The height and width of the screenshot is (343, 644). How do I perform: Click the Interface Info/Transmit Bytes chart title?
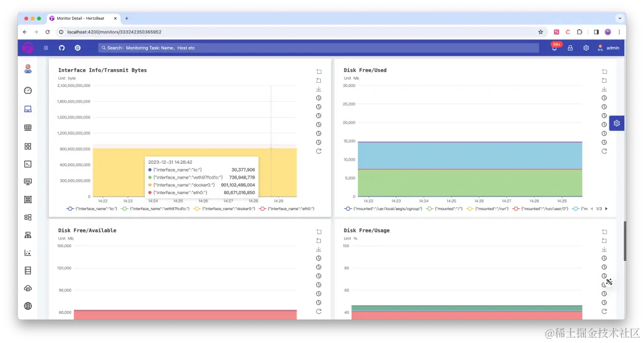point(103,70)
